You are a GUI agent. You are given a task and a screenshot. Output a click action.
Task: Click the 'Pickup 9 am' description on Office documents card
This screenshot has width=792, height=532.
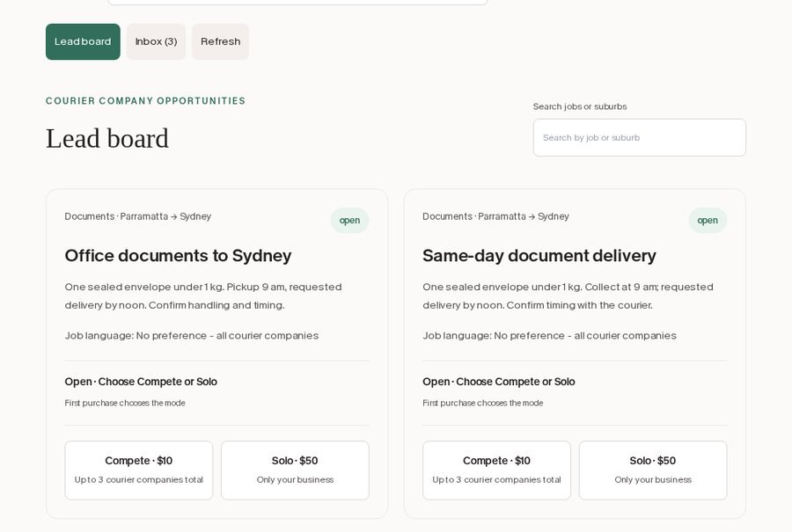(203, 295)
